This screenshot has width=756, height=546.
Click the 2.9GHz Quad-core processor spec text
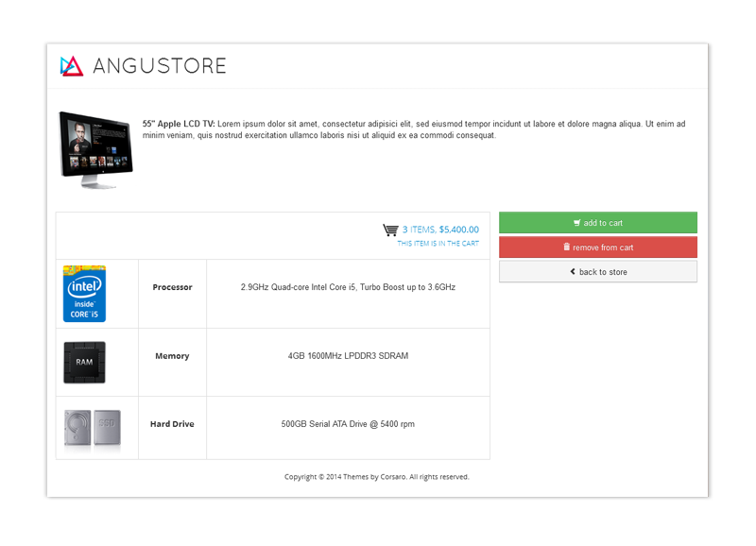click(x=348, y=287)
